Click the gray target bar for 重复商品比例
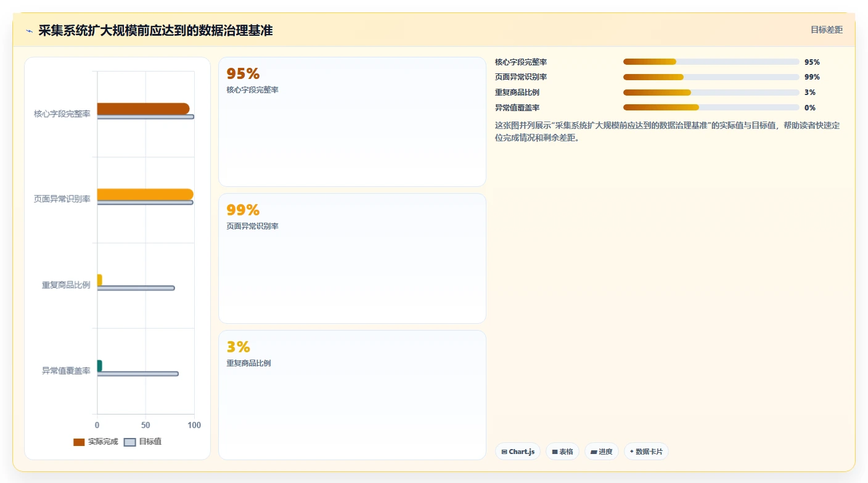The height and width of the screenshot is (483, 868). pyautogui.click(x=136, y=288)
